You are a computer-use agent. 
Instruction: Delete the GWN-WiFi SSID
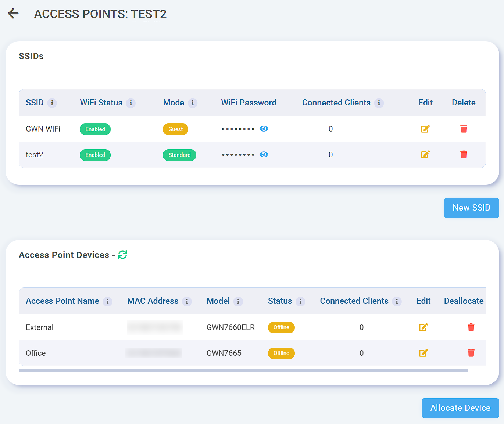click(464, 129)
